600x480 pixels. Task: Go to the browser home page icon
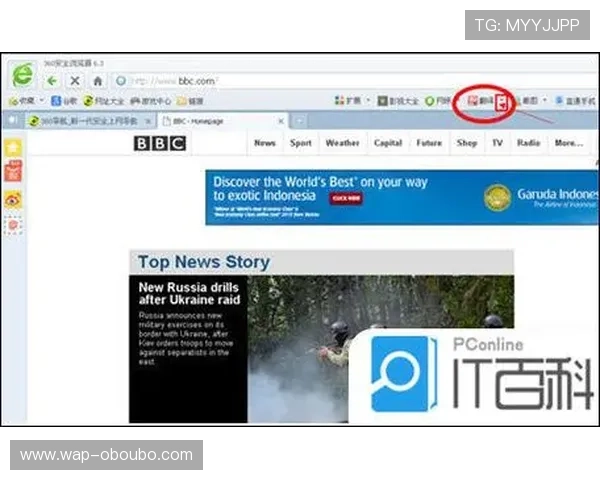point(97,80)
